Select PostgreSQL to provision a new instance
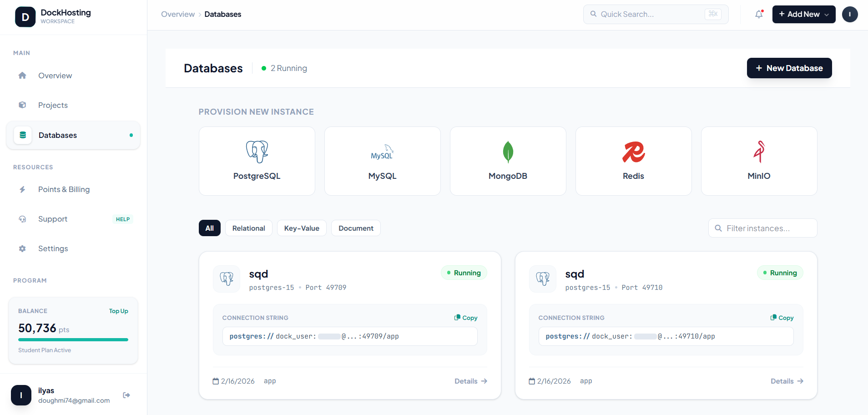Image resolution: width=868 pixels, height=415 pixels. coord(257,161)
